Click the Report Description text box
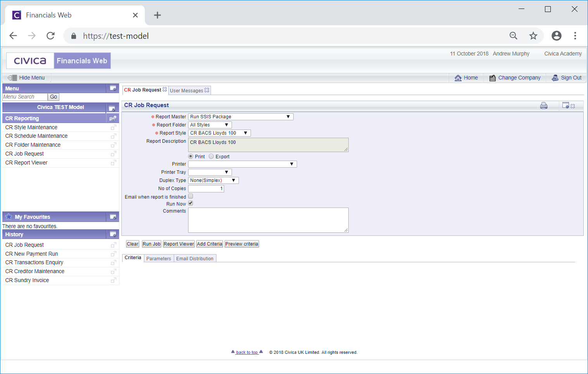Screen dimensions: 588x374 coord(268,145)
